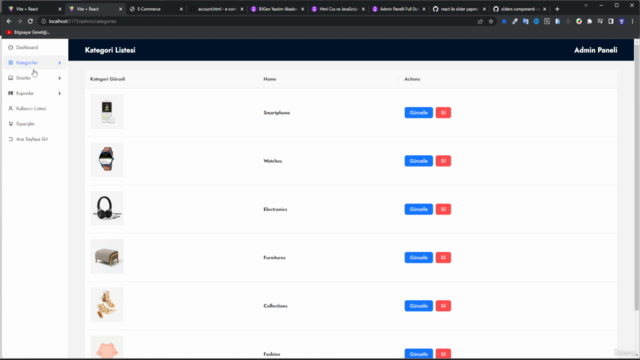Open the Watches category image

107,160
